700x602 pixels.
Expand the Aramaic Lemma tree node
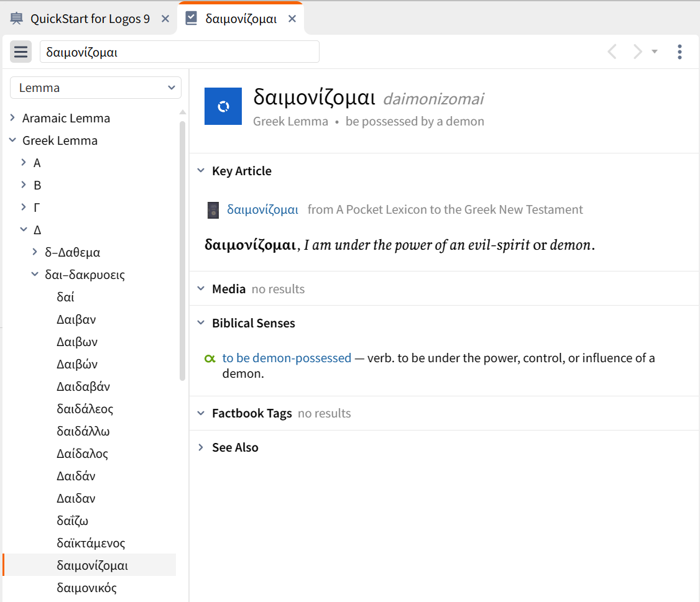pyautogui.click(x=12, y=118)
